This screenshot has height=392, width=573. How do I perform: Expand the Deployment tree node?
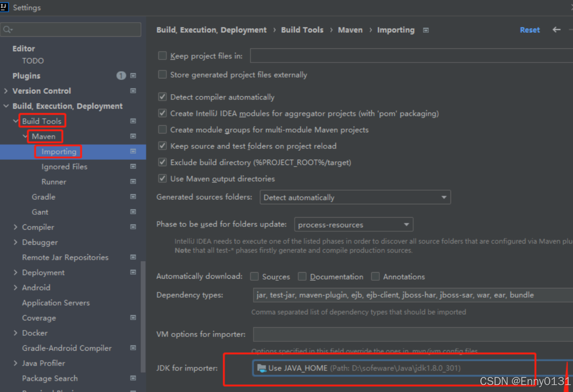tap(15, 272)
